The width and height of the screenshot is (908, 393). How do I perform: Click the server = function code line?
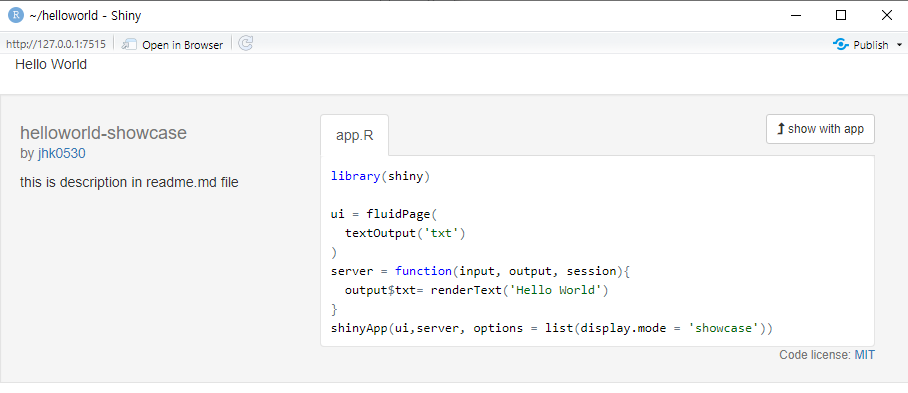[x=479, y=271]
